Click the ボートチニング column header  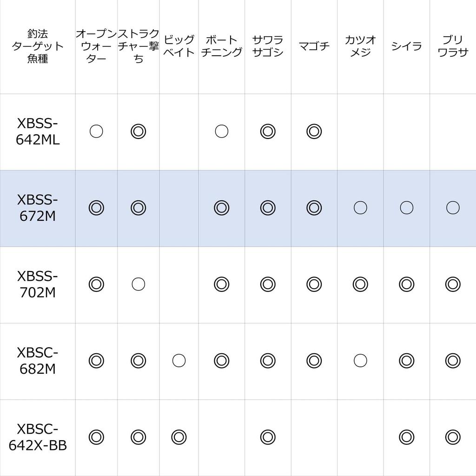coord(222,46)
